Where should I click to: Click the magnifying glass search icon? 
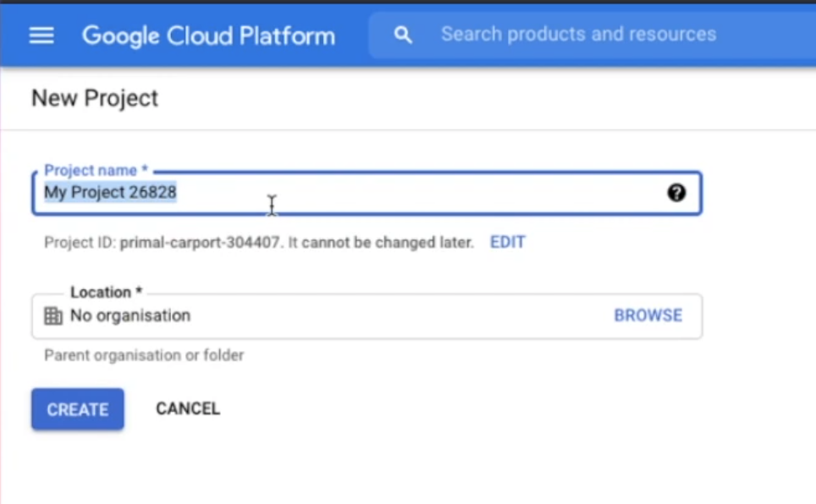pos(403,35)
